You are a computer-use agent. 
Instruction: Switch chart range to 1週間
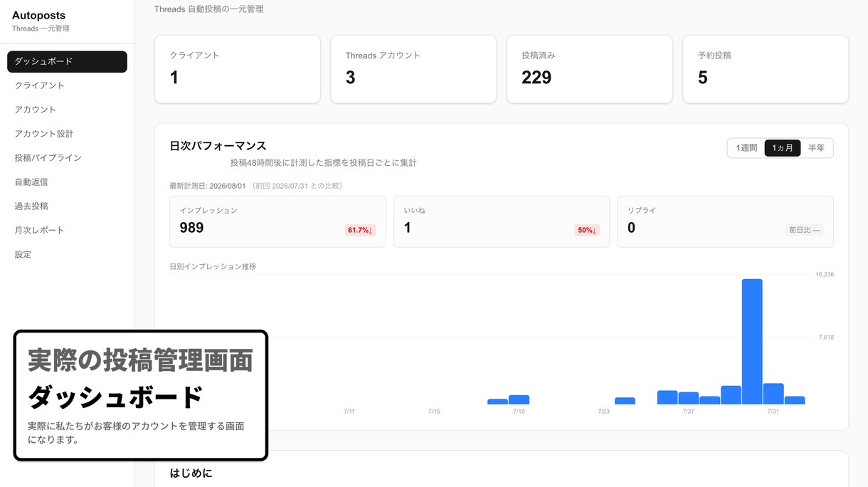coord(746,148)
